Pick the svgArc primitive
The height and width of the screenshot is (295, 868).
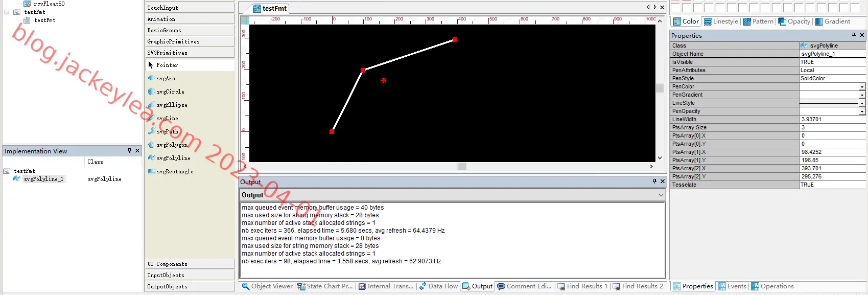pyautogui.click(x=166, y=78)
